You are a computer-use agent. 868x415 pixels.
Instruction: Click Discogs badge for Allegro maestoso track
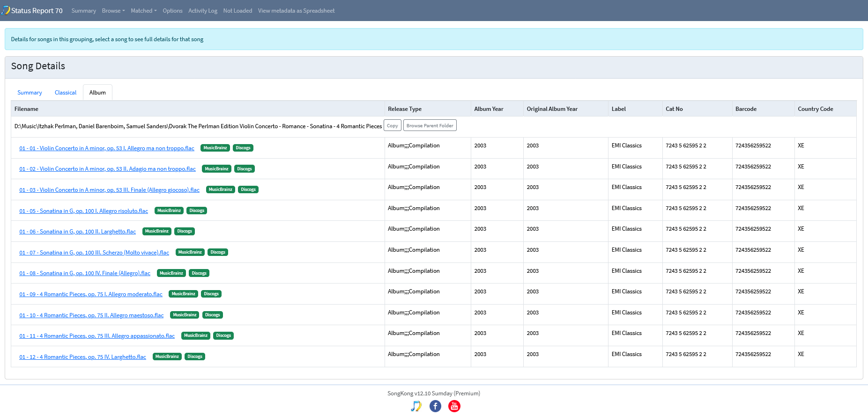point(212,315)
